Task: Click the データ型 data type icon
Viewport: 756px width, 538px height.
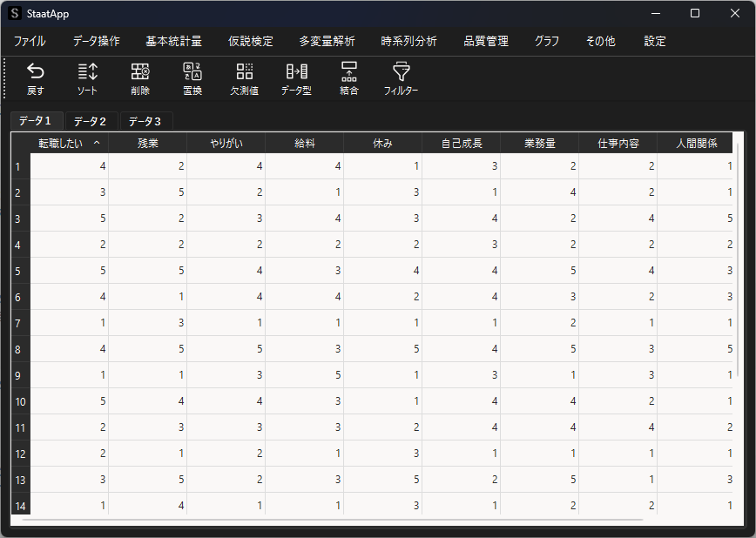Action: tap(296, 77)
